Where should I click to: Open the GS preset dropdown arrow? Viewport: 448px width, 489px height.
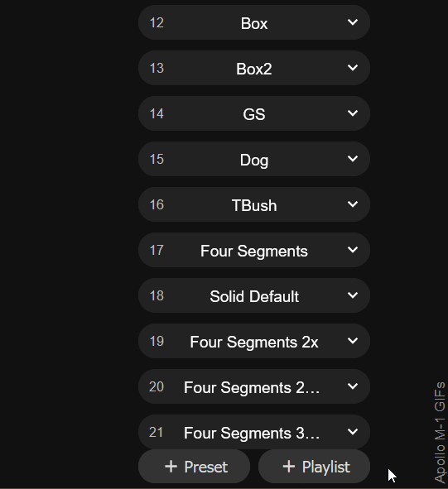pos(353,113)
